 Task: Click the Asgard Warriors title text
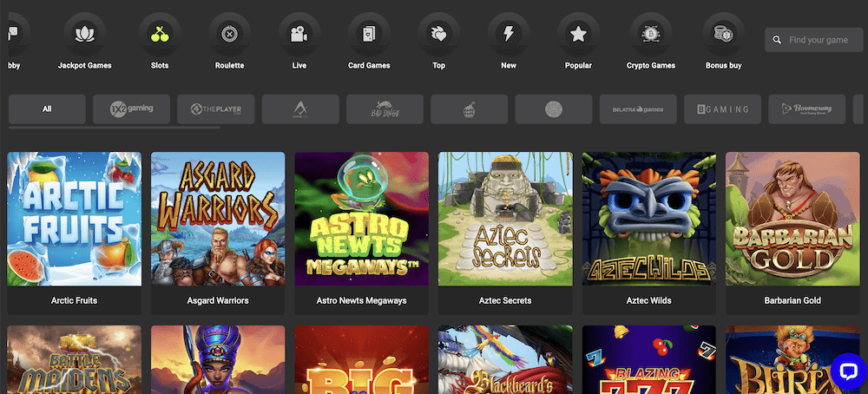tap(218, 300)
